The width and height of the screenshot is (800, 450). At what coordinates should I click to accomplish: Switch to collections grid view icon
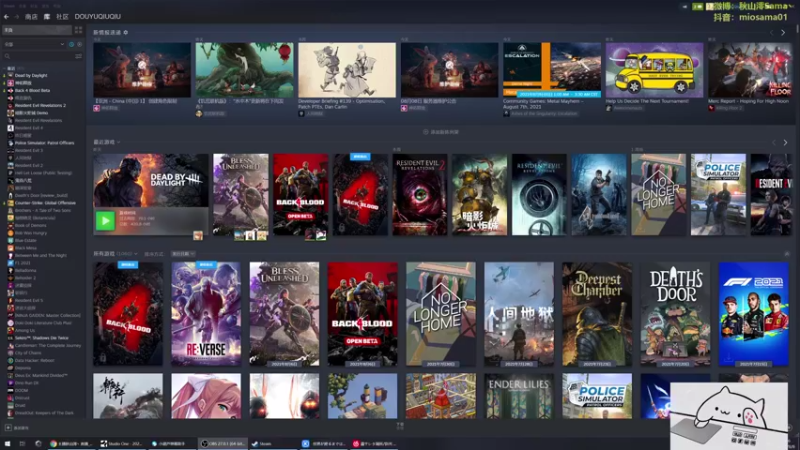point(79,30)
